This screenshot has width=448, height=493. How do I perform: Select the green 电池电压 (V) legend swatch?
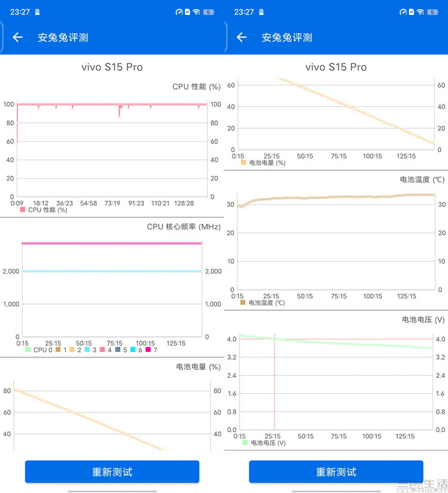[246, 442]
